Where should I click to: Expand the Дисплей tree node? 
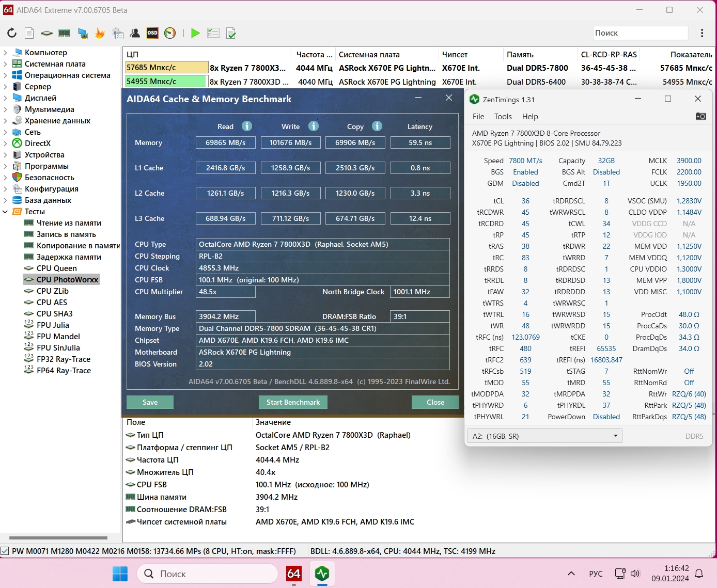click(5, 98)
